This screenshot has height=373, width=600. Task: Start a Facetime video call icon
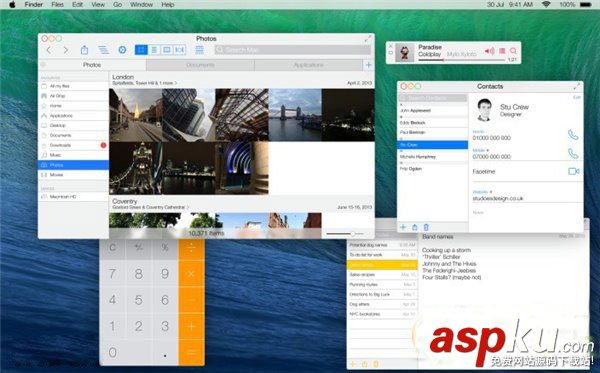coord(573,171)
